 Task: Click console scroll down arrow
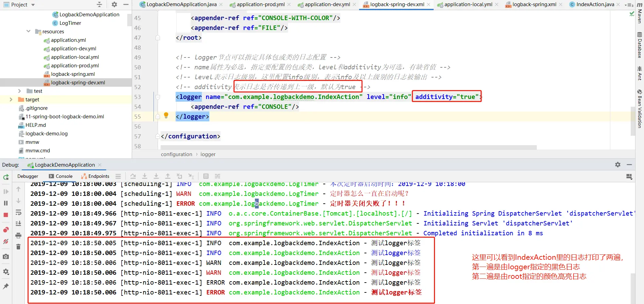pyautogui.click(x=18, y=201)
